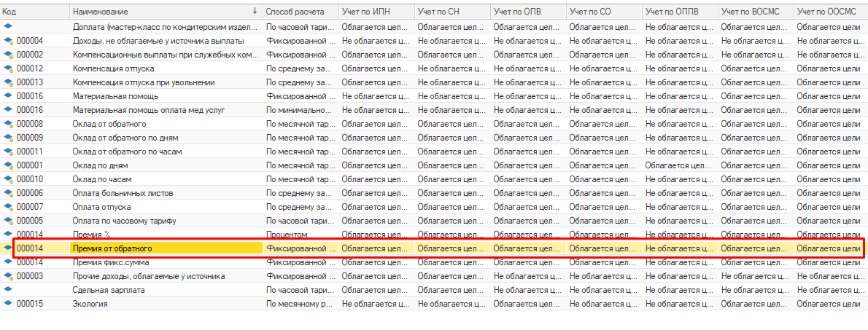Click the icon of the Сдельная зарплата row
The height and width of the screenshot is (330, 868).
tap(8, 290)
